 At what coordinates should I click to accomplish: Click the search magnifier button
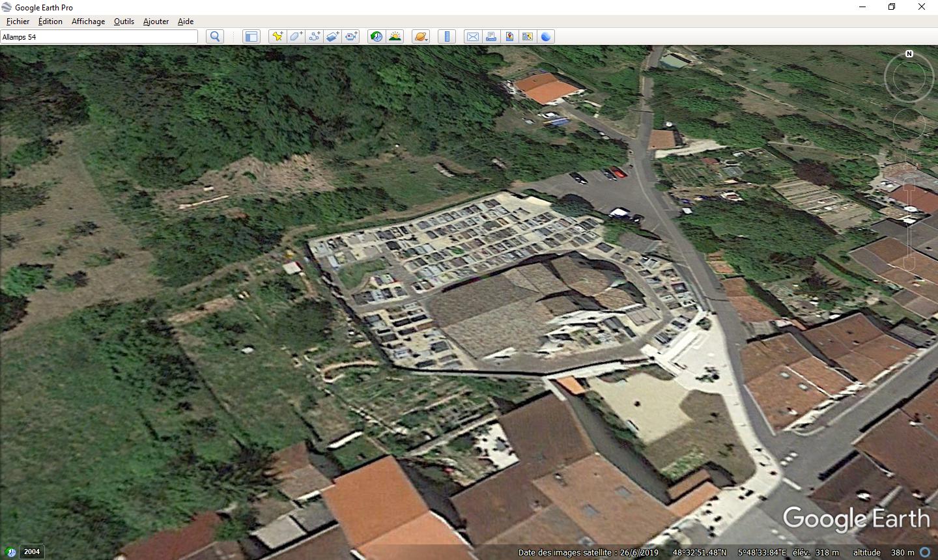(215, 36)
